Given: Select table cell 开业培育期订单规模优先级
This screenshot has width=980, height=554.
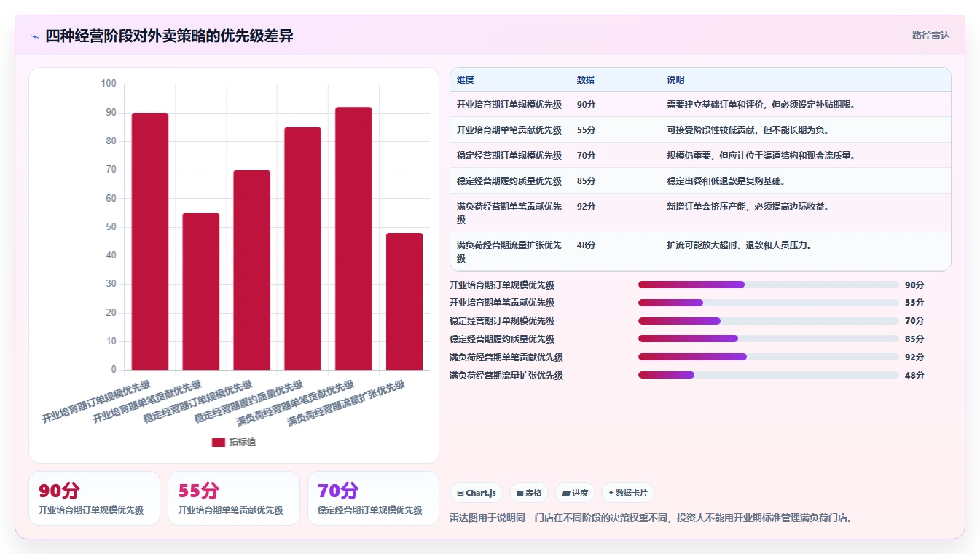Looking at the screenshot, I should coord(509,105).
